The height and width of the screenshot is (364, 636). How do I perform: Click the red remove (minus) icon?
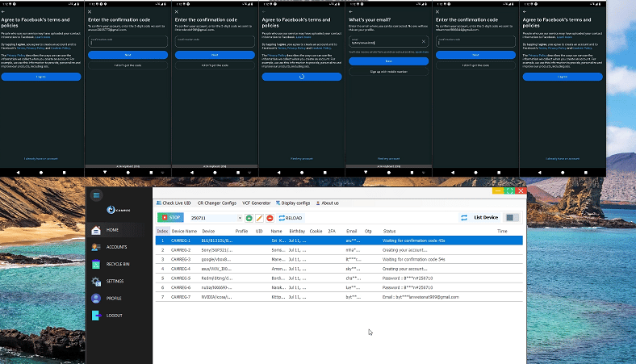[270, 218]
